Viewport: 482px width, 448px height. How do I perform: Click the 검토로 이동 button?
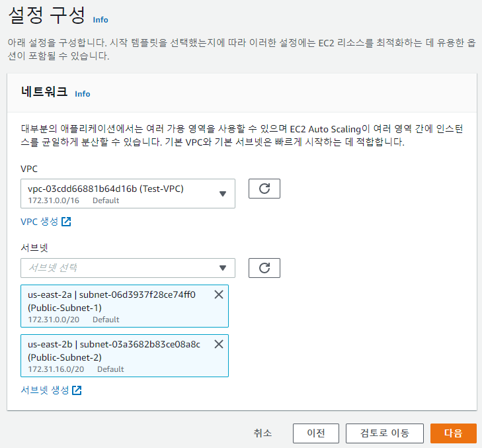pos(385,433)
